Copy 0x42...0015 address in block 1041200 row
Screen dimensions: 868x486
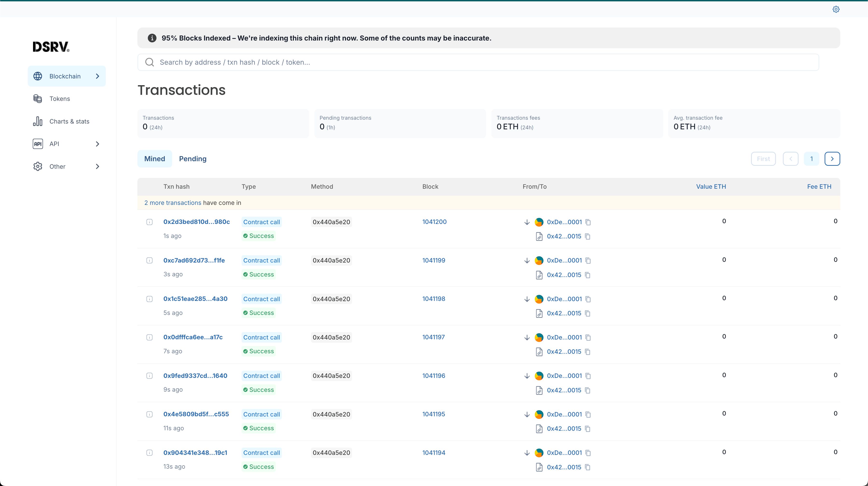[588, 236]
